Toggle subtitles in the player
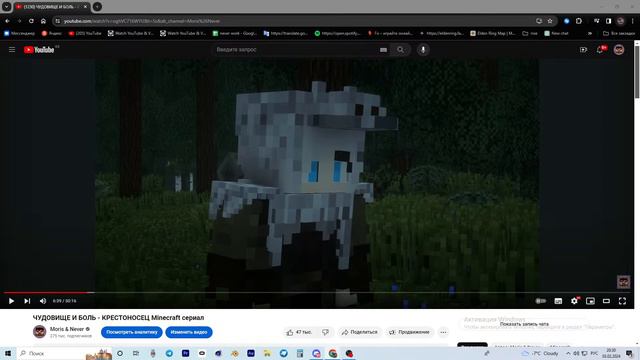640x360 pixels. click(x=558, y=301)
